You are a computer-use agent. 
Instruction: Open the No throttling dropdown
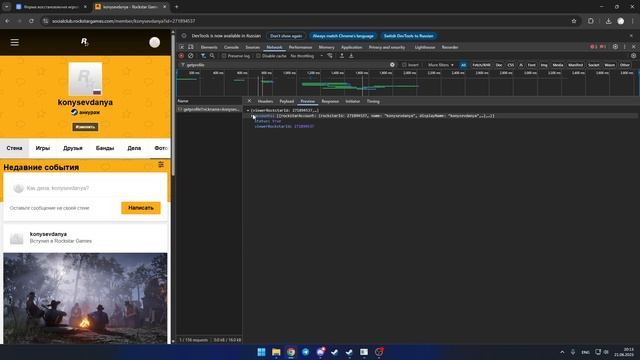306,56
